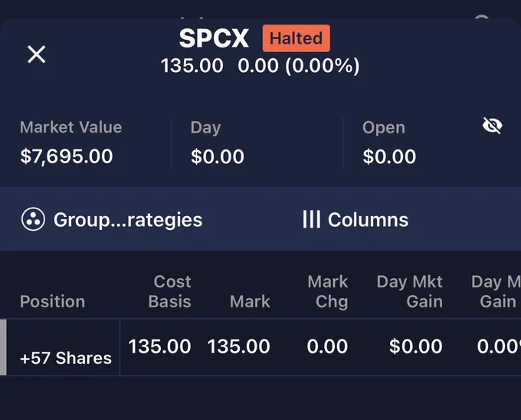Tap the grey position row handle bar
The image size is (521, 420).
tap(3, 347)
